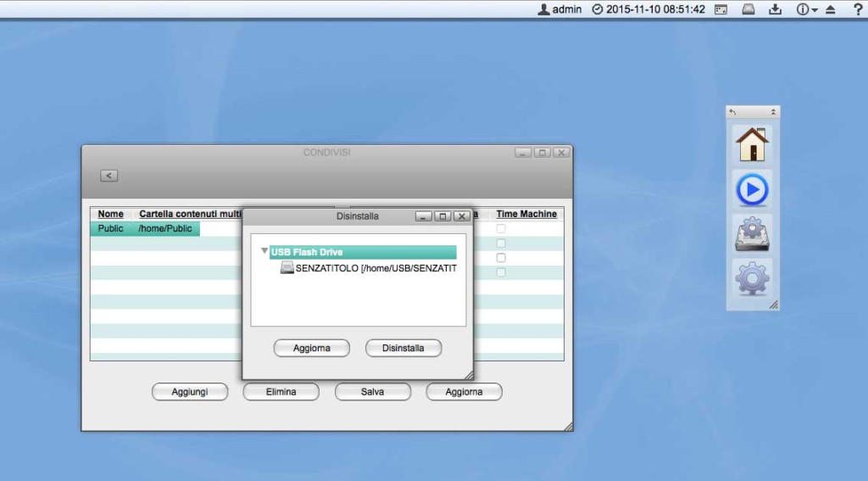Click the back button in CONDIVISI window
Image resolution: width=868 pixels, height=481 pixels.
[x=109, y=176]
